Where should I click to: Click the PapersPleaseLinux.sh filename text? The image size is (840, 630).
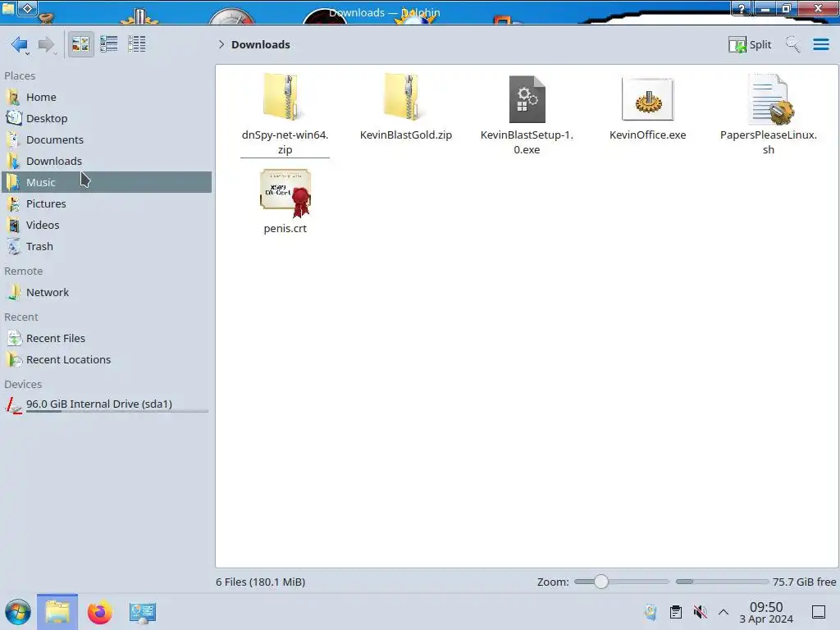point(768,142)
